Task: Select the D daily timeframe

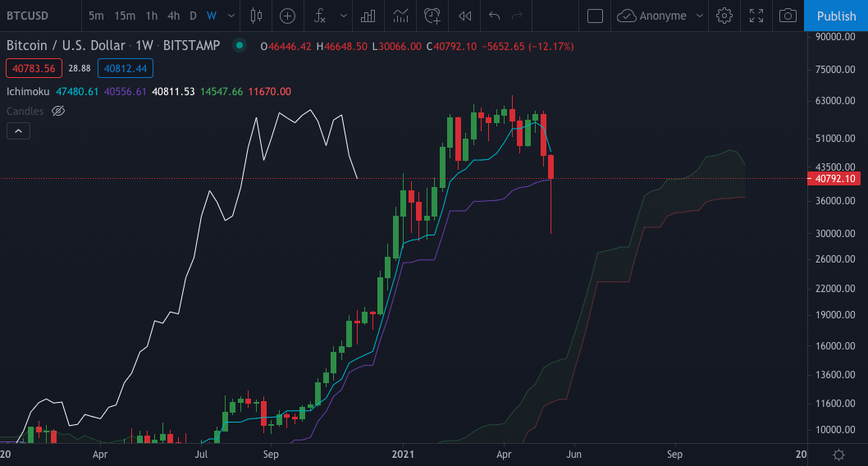Action: (193, 16)
